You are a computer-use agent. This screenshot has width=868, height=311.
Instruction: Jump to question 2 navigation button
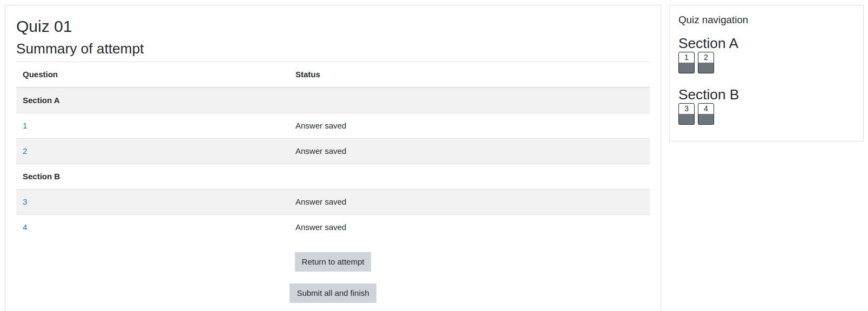[x=706, y=63]
